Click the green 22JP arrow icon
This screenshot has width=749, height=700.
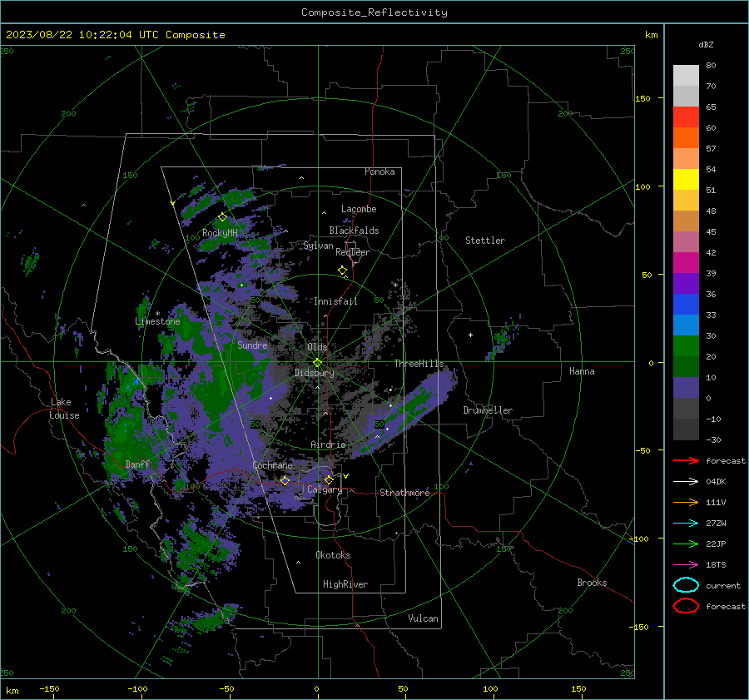[686, 544]
